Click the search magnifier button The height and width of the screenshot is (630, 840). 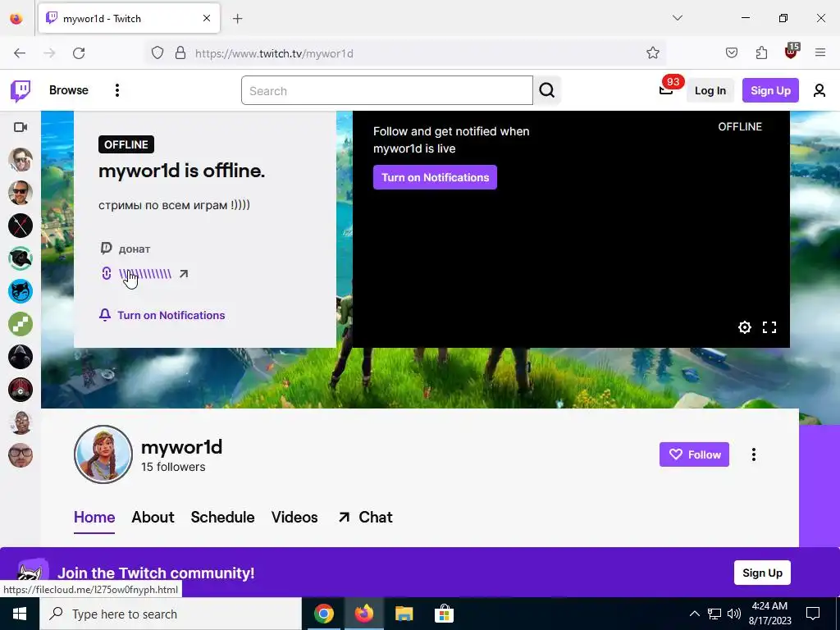[x=547, y=90]
